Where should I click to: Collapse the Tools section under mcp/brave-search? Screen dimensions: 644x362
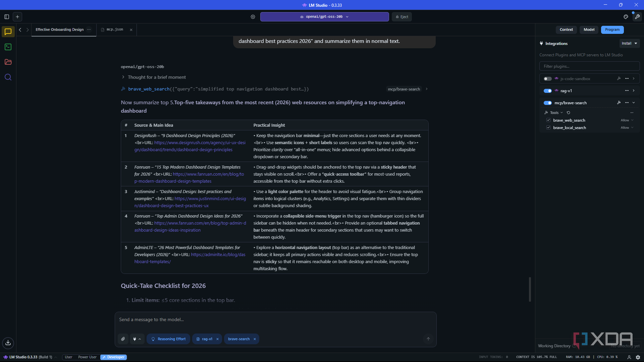554,113
